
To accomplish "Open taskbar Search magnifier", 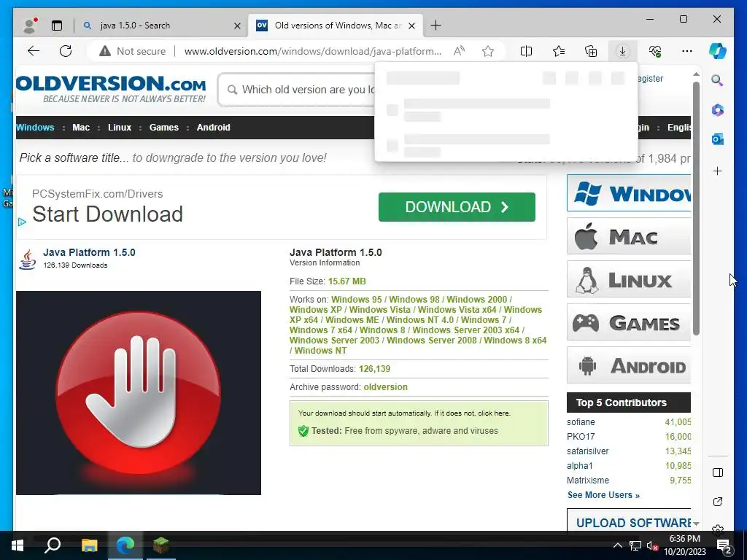I will [53, 545].
